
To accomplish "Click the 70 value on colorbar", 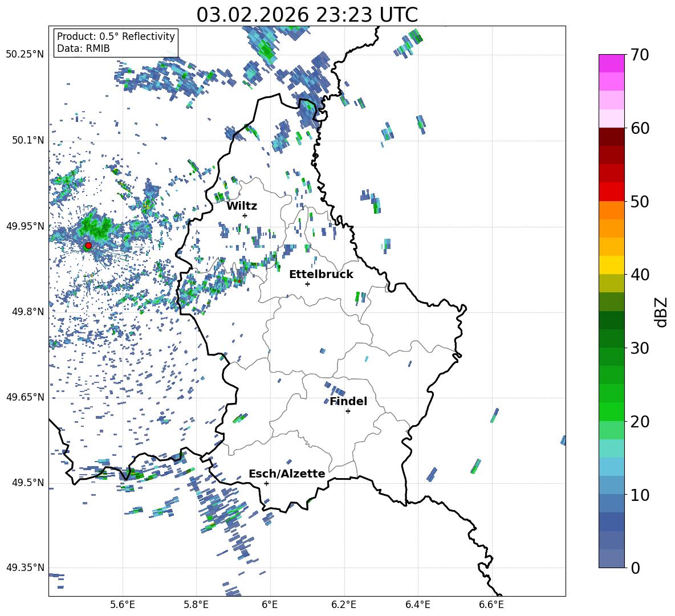I will 640,55.
